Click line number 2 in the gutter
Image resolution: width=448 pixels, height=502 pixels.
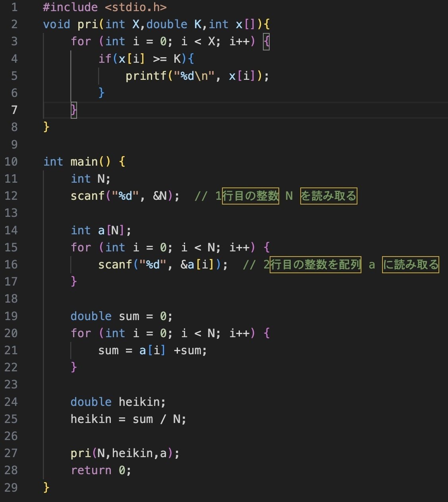click(x=14, y=24)
